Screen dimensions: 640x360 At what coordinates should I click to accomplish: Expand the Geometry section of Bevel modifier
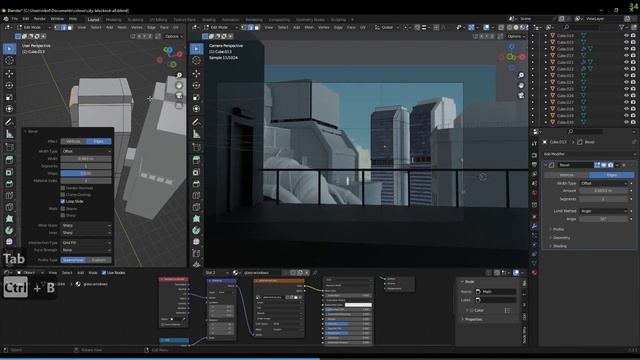(560, 238)
